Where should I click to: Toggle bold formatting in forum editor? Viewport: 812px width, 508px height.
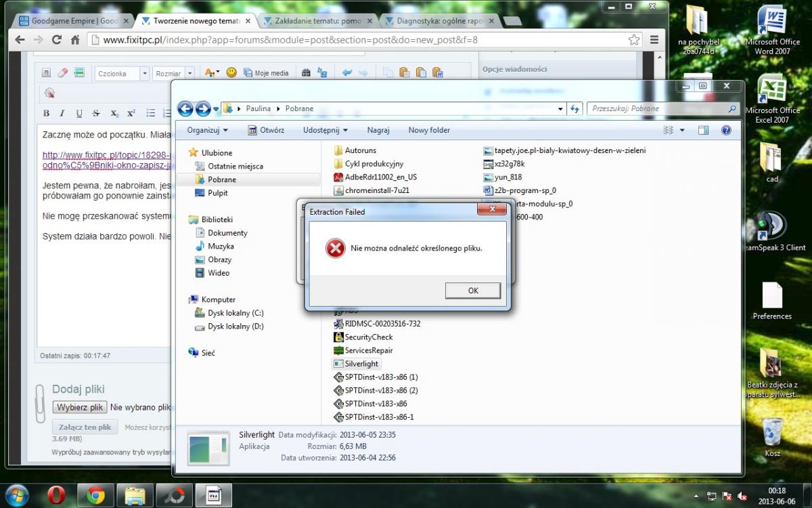[x=47, y=114]
